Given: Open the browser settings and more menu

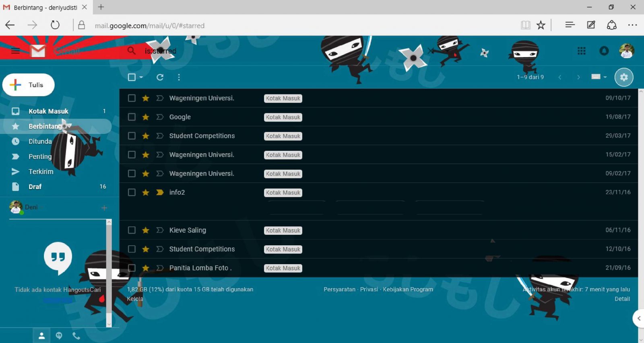Looking at the screenshot, I should click(632, 25).
